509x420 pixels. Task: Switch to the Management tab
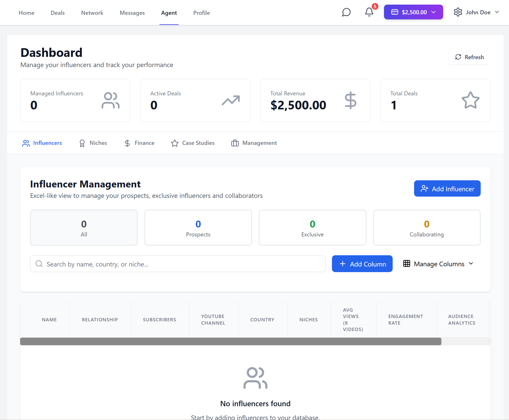(254, 143)
